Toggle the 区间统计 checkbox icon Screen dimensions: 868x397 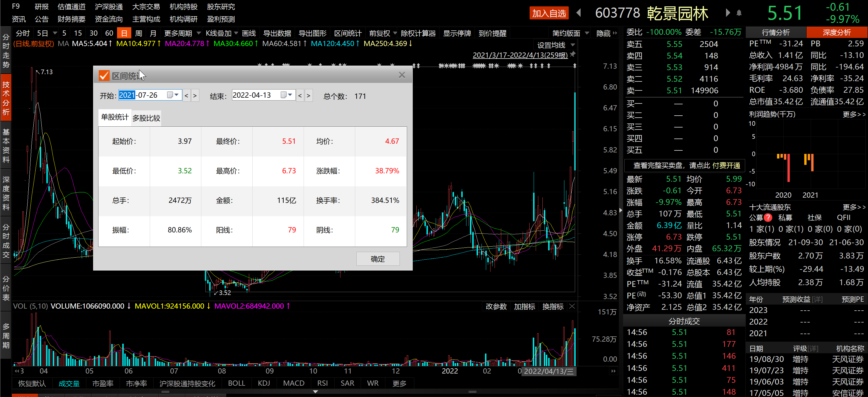coord(104,76)
